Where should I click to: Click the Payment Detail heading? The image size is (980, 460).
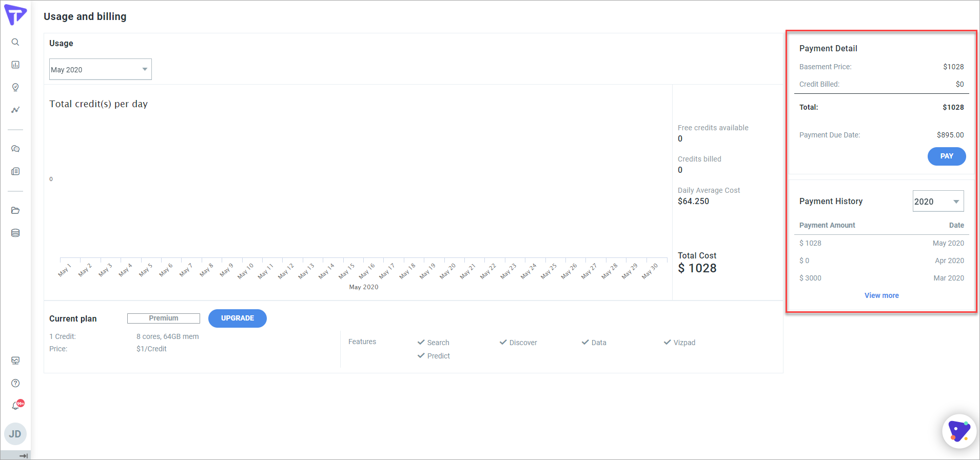(x=828, y=48)
